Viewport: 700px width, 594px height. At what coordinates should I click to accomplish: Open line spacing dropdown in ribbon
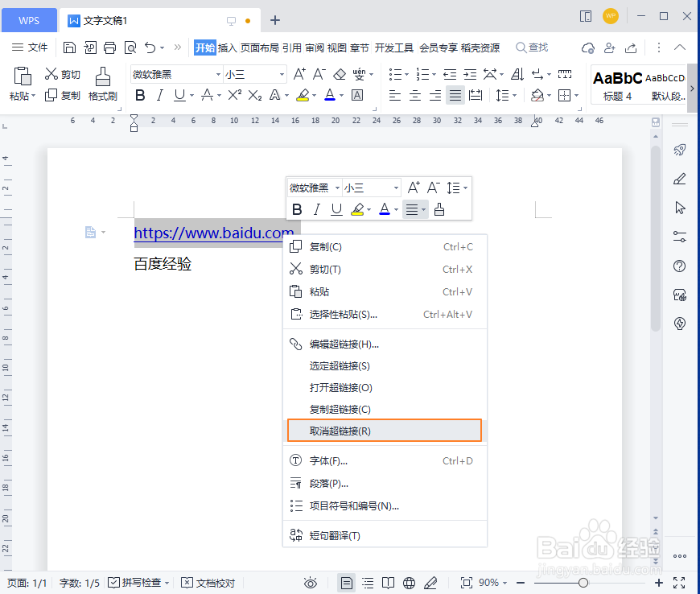(x=514, y=95)
